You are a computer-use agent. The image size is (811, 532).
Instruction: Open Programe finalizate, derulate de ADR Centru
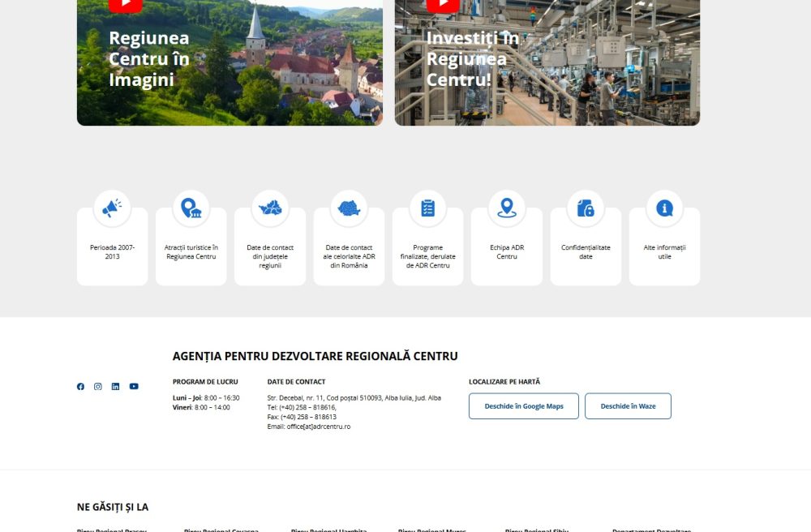click(x=427, y=256)
